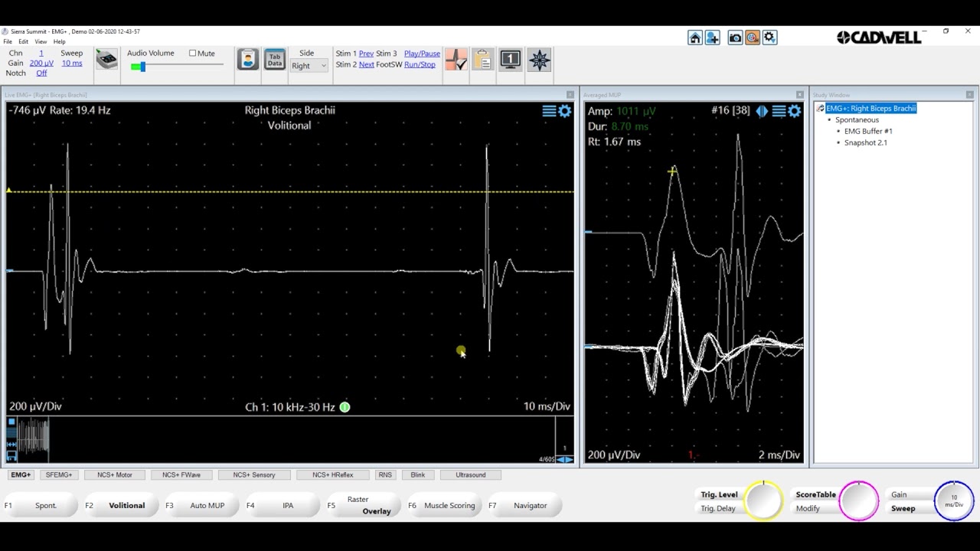Viewport: 980px width, 551px height.
Task: Open the Averaged MUP settings gear
Action: 795,112
